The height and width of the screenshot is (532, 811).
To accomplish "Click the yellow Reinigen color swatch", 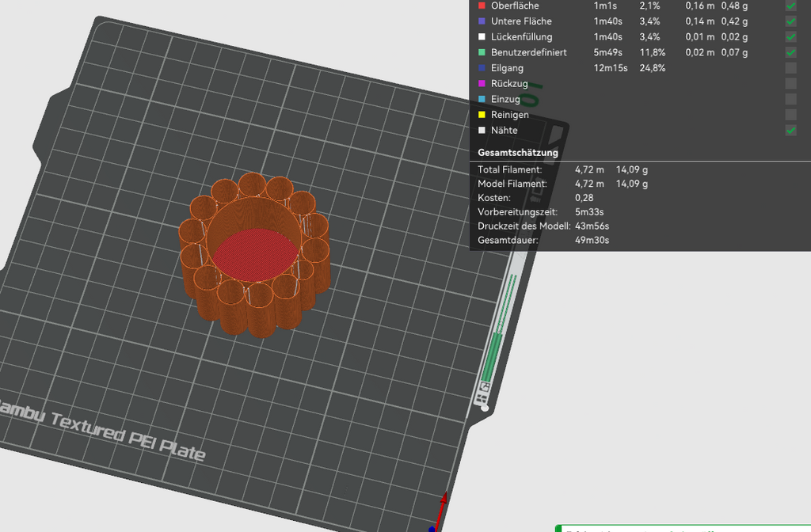I will (482, 114).
